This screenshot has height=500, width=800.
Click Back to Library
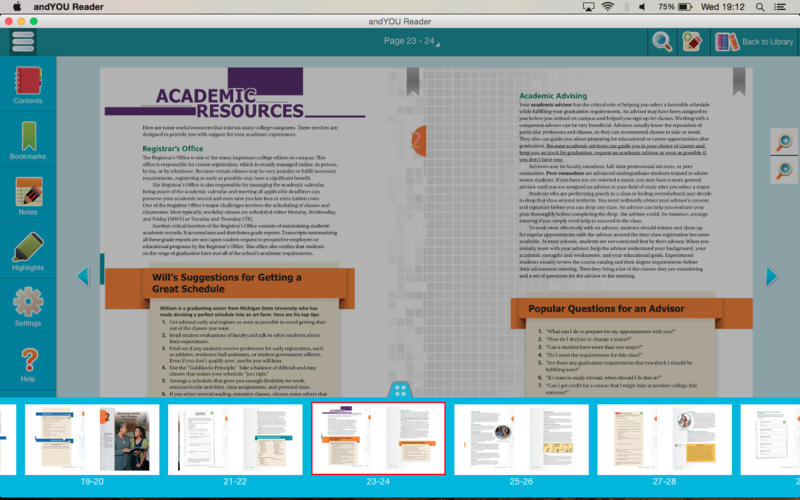[x=754, y=41]
